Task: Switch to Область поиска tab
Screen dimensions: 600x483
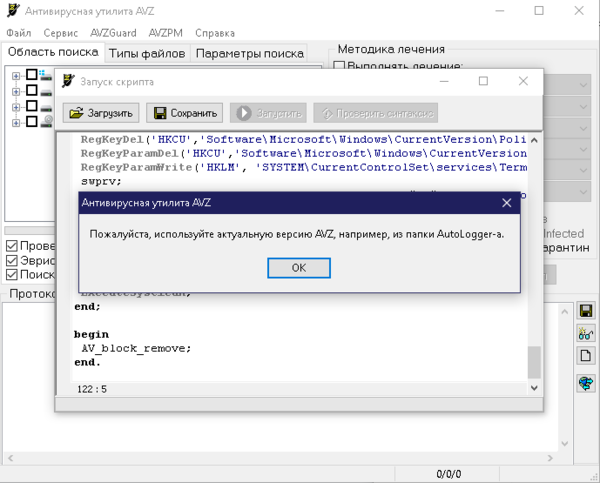Action: (53, 52)
